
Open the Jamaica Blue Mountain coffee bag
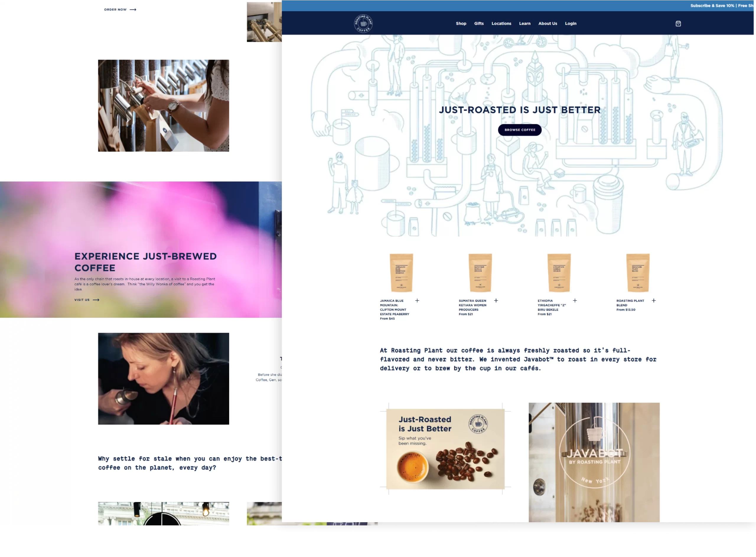click(x=401, y=273)
